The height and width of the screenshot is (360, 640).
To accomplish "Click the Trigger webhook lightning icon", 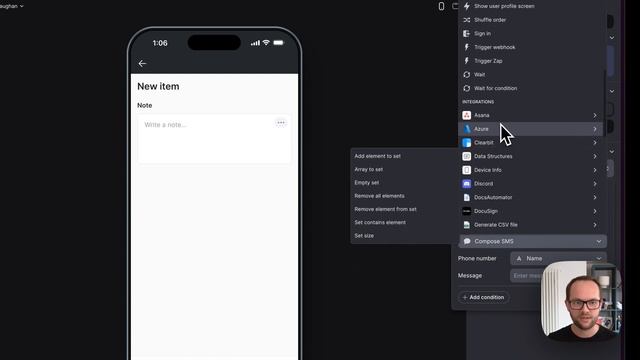I will [467, 47].
